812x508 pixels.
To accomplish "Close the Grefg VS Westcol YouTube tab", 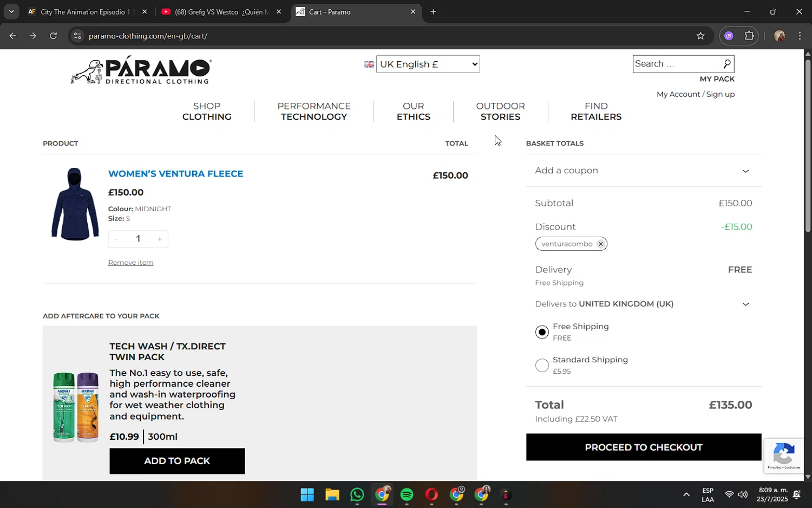I will click(279, 11).
